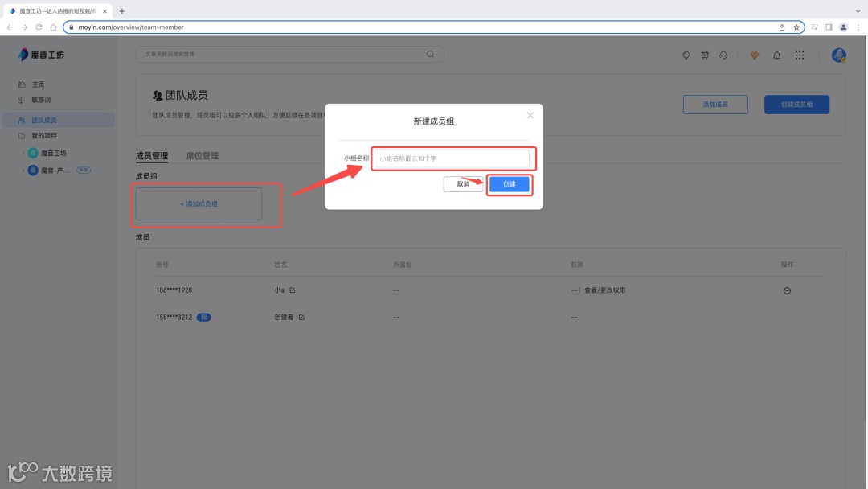This screenshot has width=868, height=489.
Task: Switch to the 席位管理 tab
Action: point(202,155)
